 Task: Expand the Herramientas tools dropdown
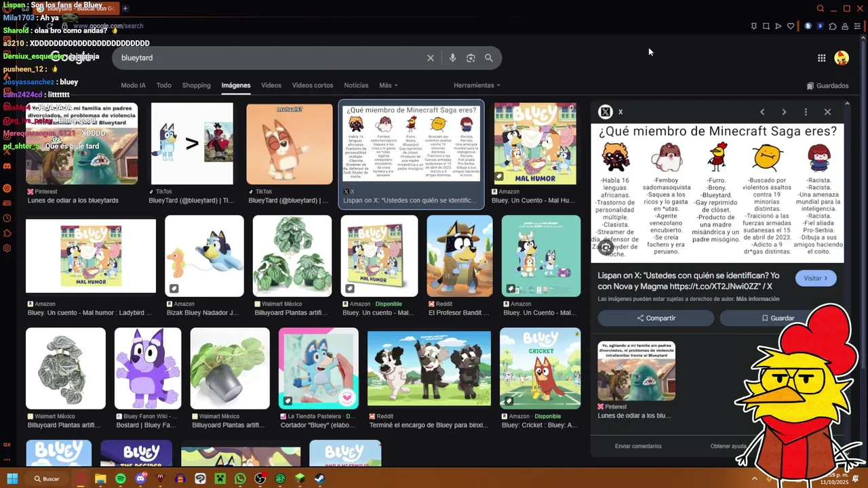coord(477,85)
